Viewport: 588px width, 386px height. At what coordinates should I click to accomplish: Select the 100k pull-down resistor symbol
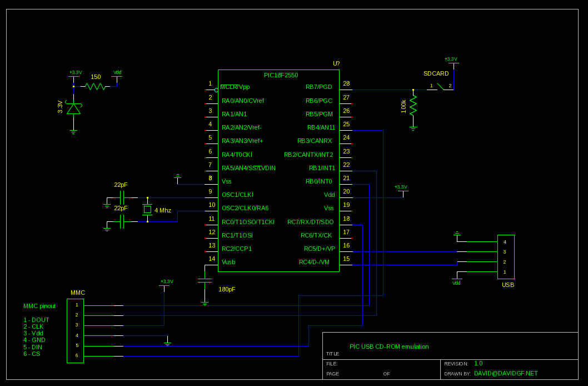[x=413, y=106]
